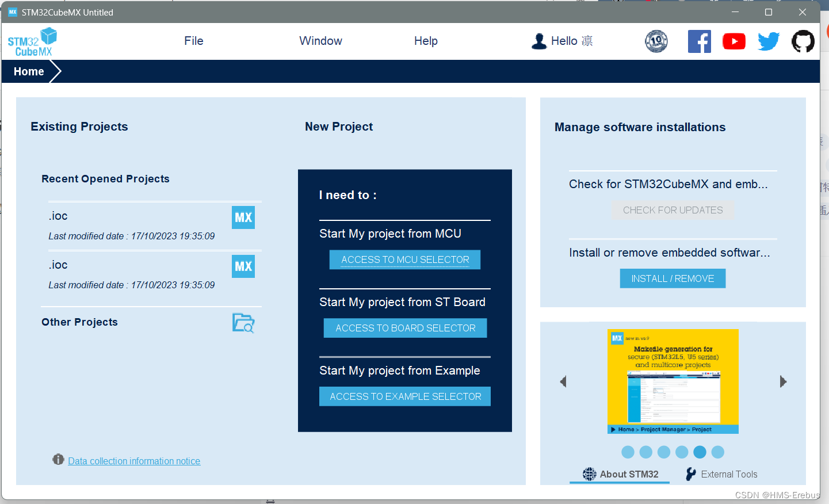Open Data collection information notice link

(x=134, y=461)
